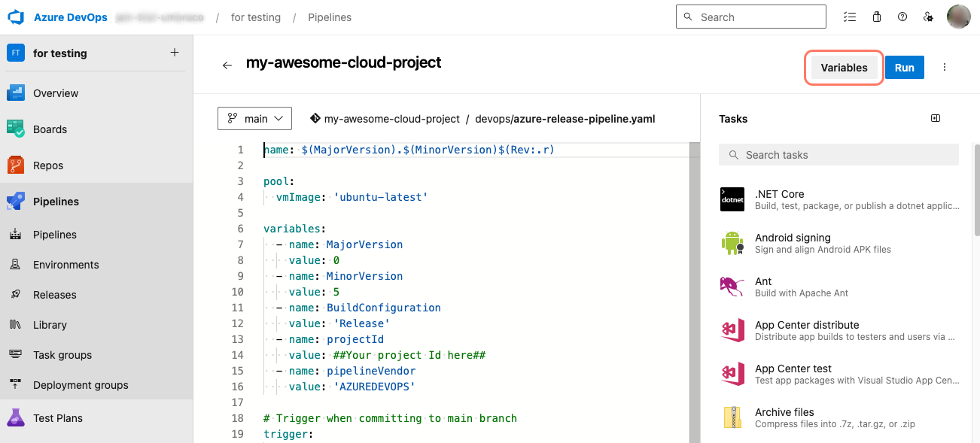Image resolution: width=980 pixels, height=443 pixels.
Task: Select Boards in the sidebar
Action: click(x=50, y=129)
